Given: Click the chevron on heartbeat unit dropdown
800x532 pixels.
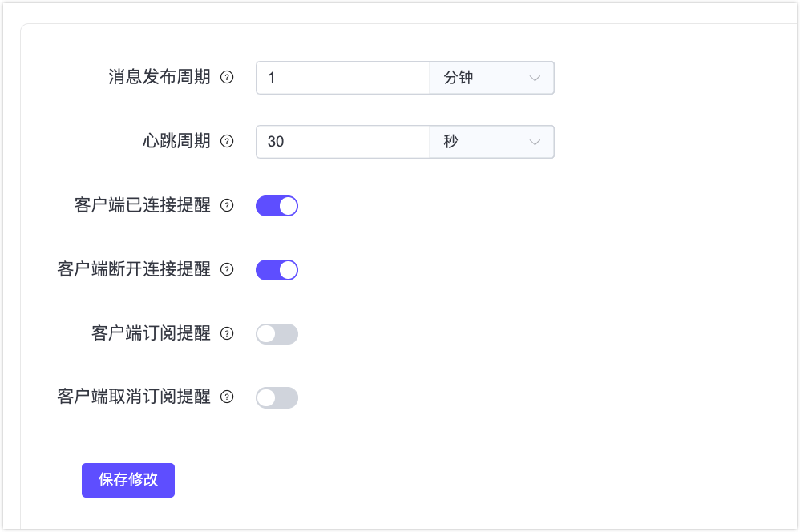Looking at the screenshot, I should tap(535, 142).
